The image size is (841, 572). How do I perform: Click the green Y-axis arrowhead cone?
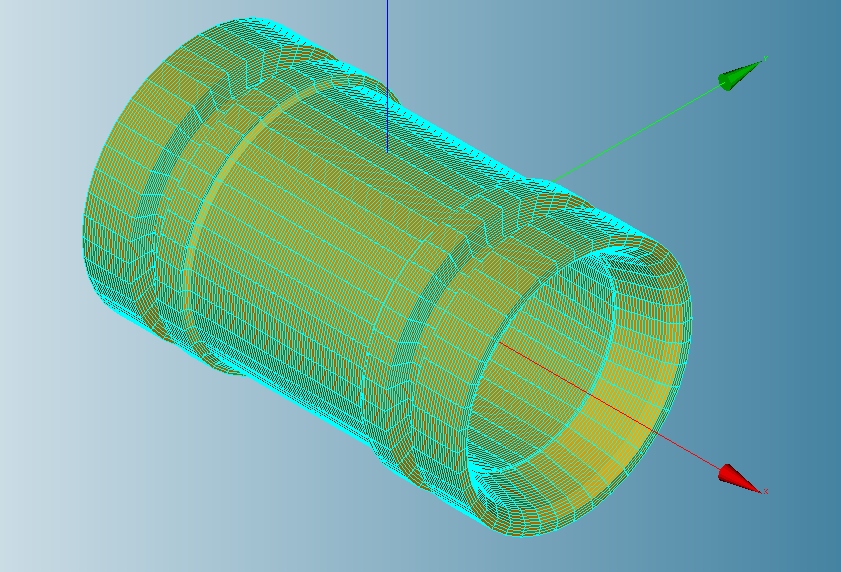pos(740,76)
